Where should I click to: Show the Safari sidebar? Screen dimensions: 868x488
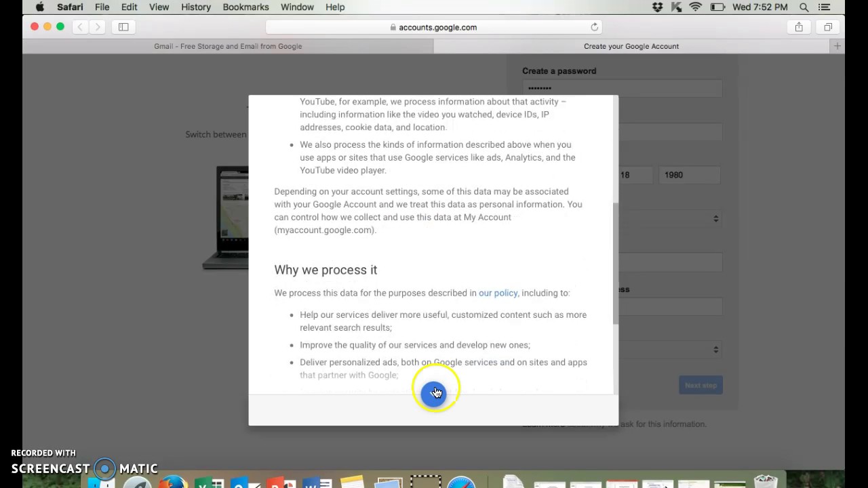123,27
